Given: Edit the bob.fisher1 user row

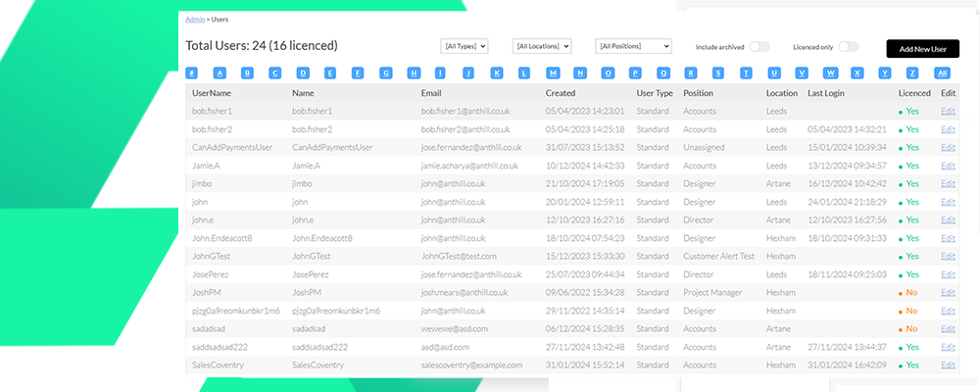Looking at the screenshot, I should point(948,112).
